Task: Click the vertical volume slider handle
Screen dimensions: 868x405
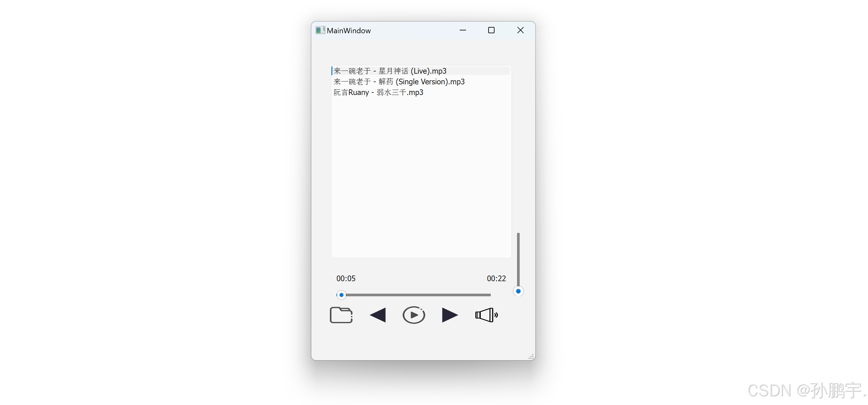Action: tap(518, 292)
